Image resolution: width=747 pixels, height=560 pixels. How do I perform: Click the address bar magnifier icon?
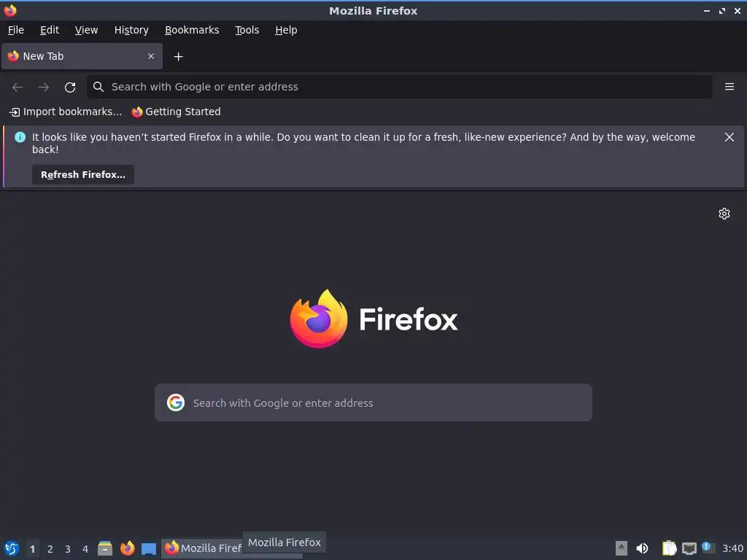[x=98, y=87]
